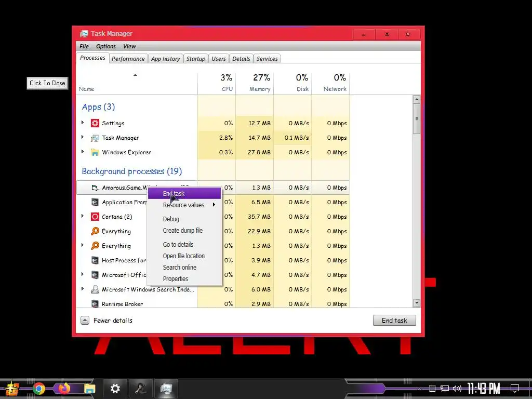Click scrollbar up arrow in process list
This screenshot has width=532, height=399.
416,99
